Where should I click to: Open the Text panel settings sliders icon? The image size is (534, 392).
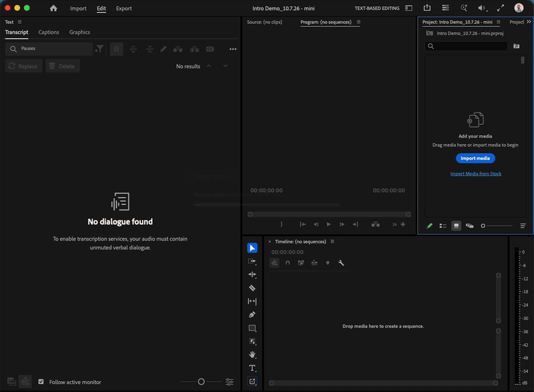[230, 382]
